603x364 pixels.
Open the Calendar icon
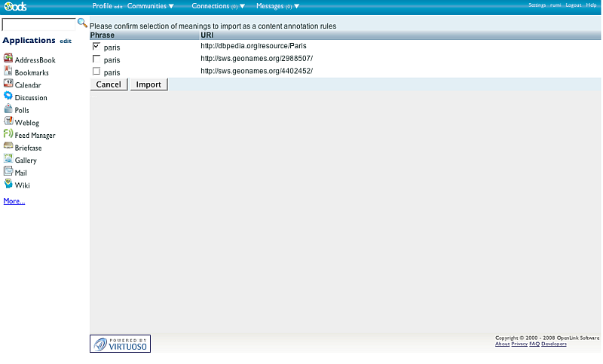[x=8, y=84]
